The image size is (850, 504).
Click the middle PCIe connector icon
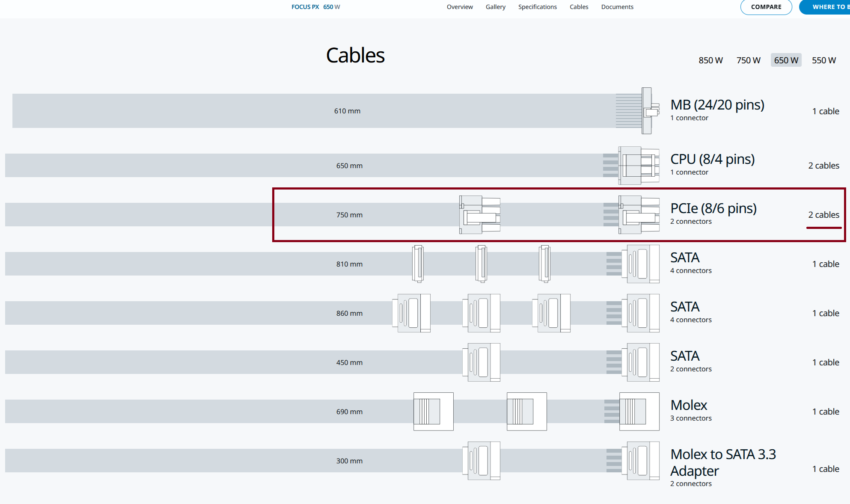(480, 215)
